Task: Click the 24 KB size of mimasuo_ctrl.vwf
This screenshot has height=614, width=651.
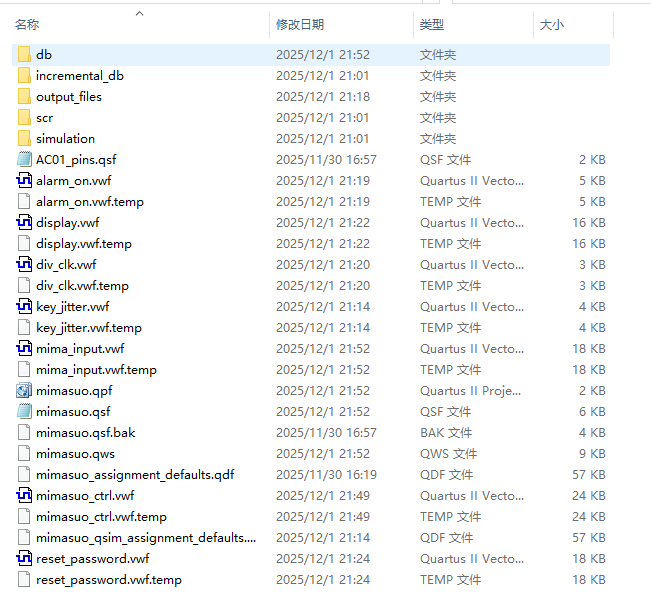Action: tap(589, 496)
